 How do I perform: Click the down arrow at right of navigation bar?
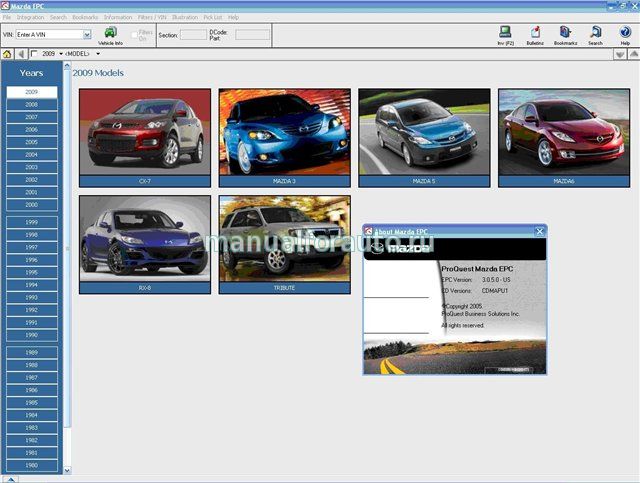coord(620,54)
